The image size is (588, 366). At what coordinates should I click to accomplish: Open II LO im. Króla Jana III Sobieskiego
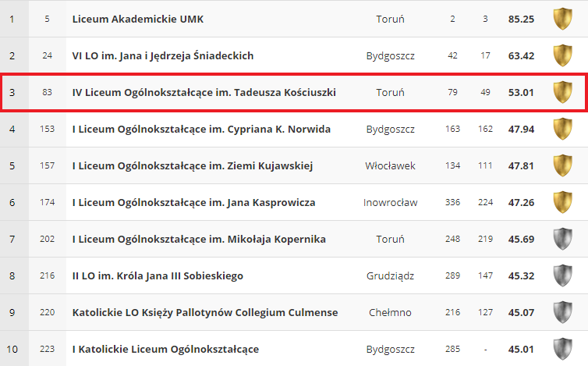[158, 275]
